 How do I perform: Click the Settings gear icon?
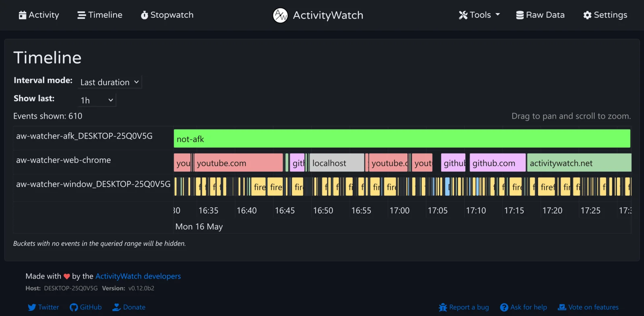click(588, 15)
